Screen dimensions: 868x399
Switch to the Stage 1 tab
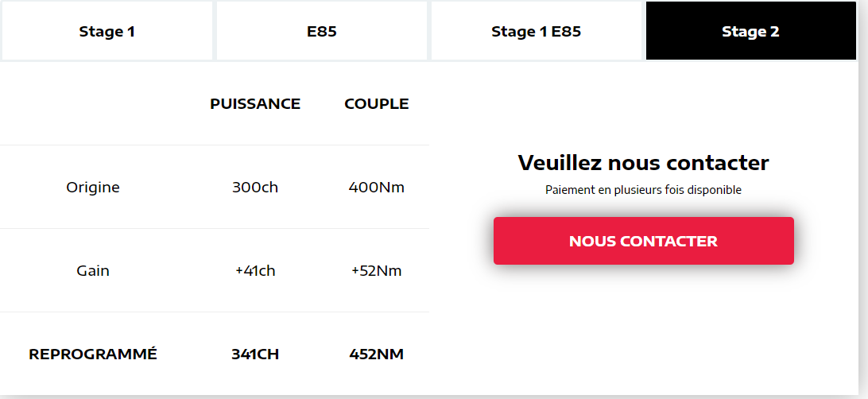coord(107,32)
